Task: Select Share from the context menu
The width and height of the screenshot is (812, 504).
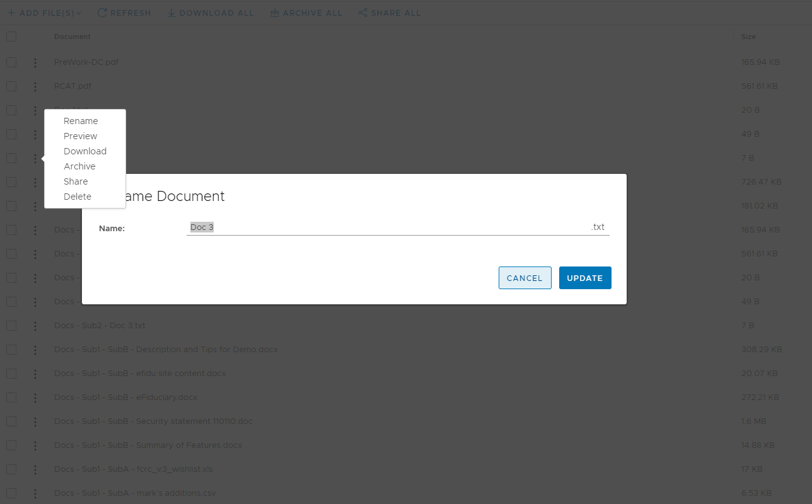Action: [x=75, y=181]
